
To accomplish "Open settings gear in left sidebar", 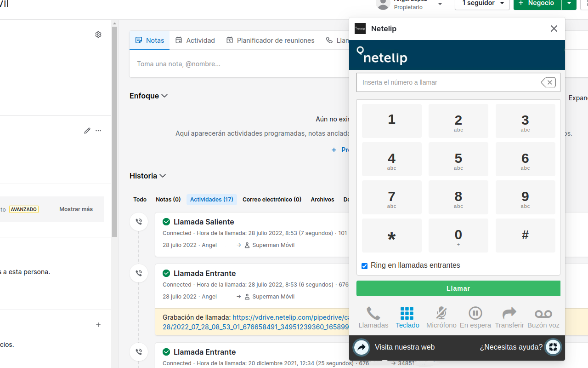I will [x=98, y=34].
